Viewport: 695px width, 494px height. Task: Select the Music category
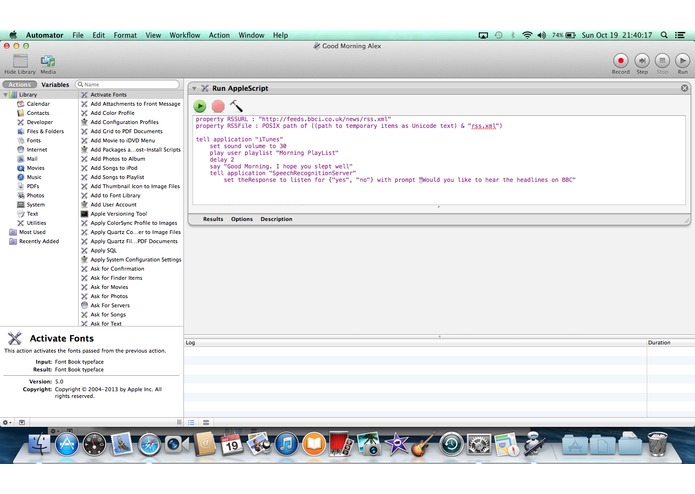tap(34, 177)
